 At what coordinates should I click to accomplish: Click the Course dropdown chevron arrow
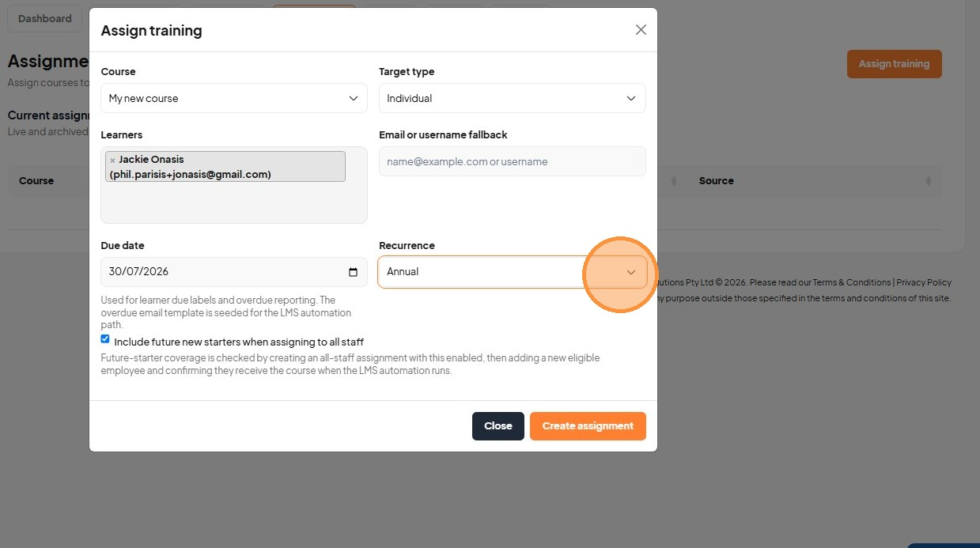[x=354, y=99]
